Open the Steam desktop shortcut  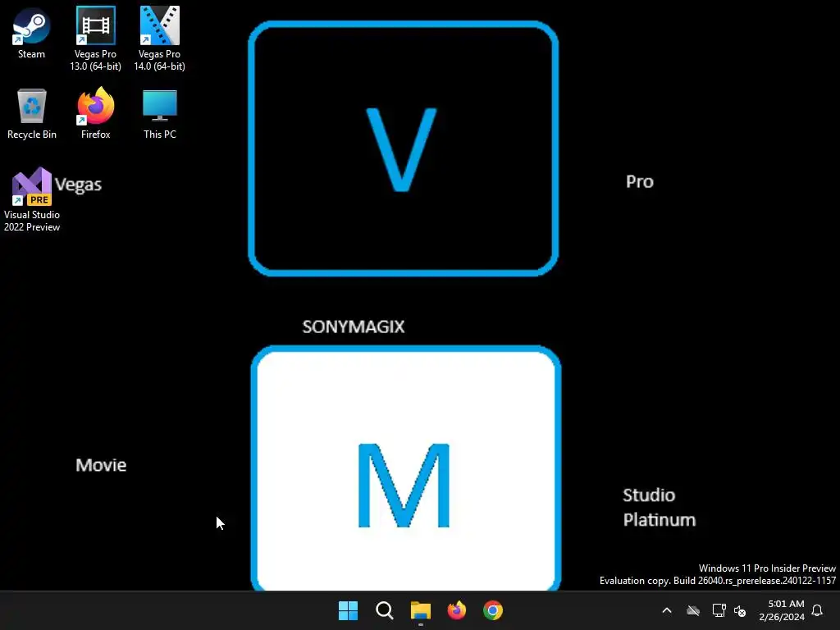click(x=32, y=33)
